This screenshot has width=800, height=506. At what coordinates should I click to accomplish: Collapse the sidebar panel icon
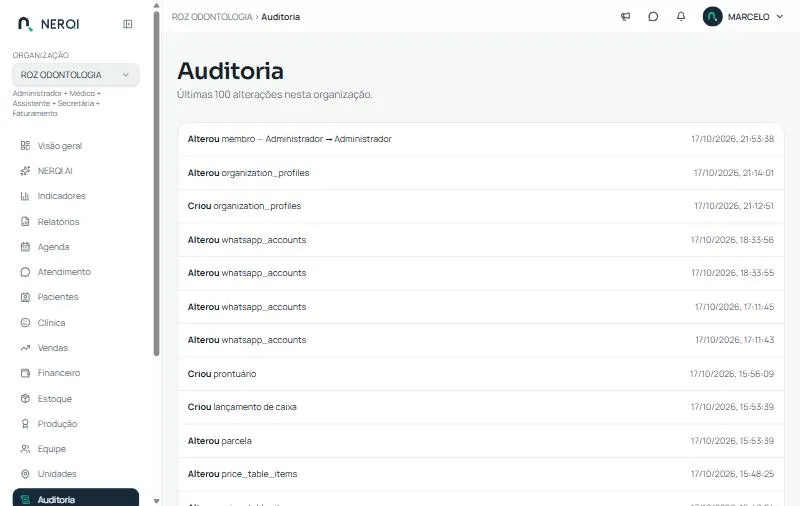point(128,24)
